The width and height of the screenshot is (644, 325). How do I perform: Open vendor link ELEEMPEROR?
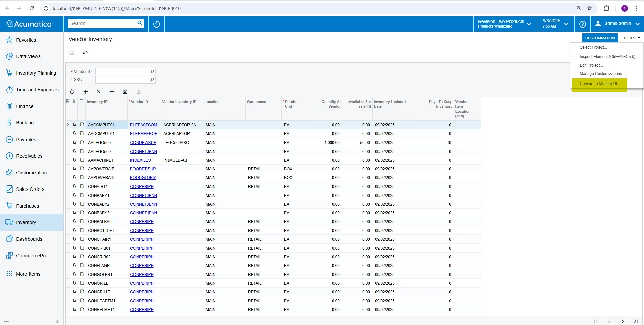pyautogui.click(x=144, y=134)
